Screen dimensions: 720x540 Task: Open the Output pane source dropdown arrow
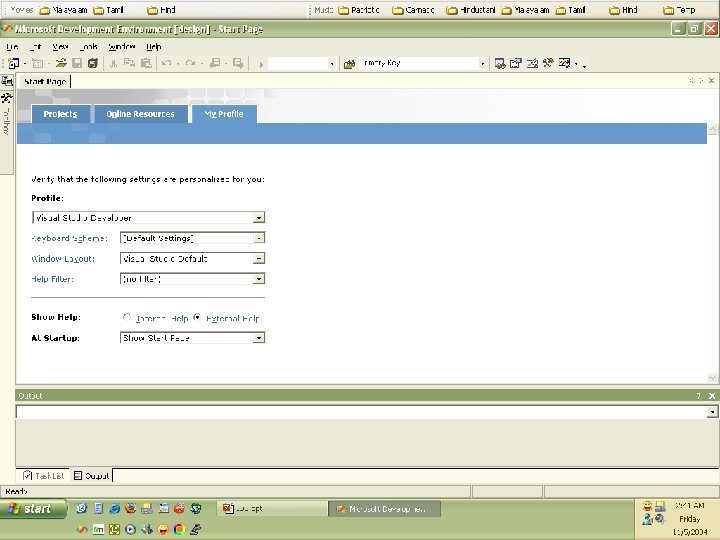click(x=712, y=412)
